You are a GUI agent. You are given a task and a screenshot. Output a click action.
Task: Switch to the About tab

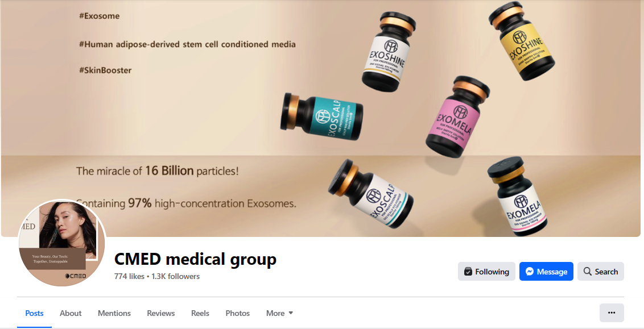point(71,313)
